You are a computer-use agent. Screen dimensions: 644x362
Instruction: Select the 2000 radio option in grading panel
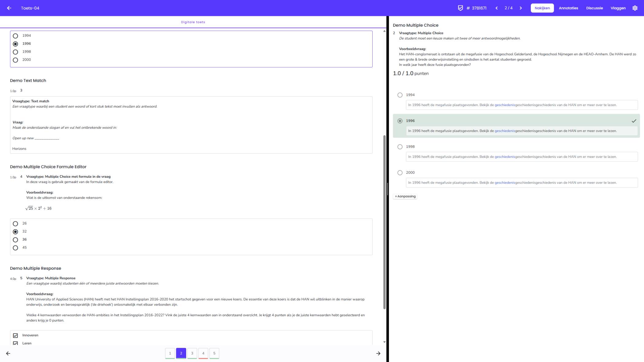[x=400, y=173]
